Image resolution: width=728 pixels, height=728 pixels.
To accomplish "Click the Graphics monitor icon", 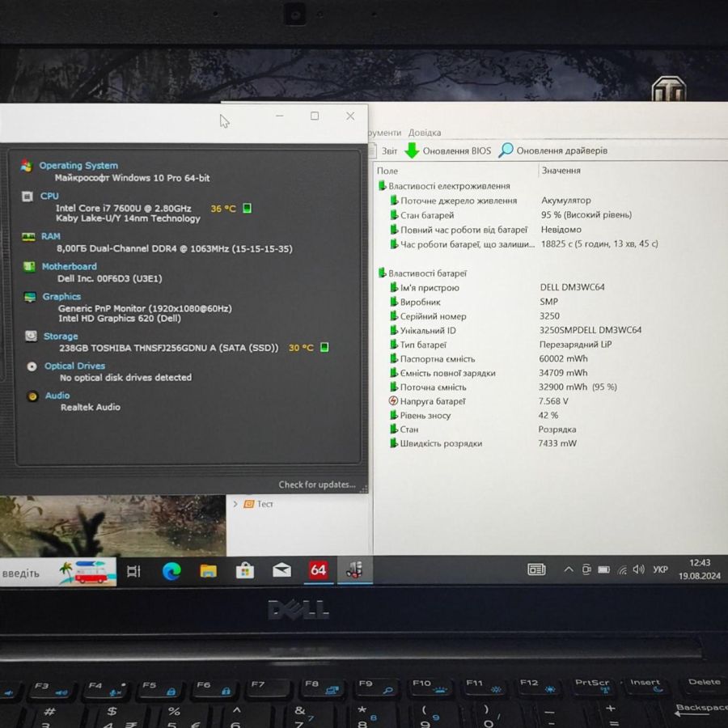I will [30, 297].
